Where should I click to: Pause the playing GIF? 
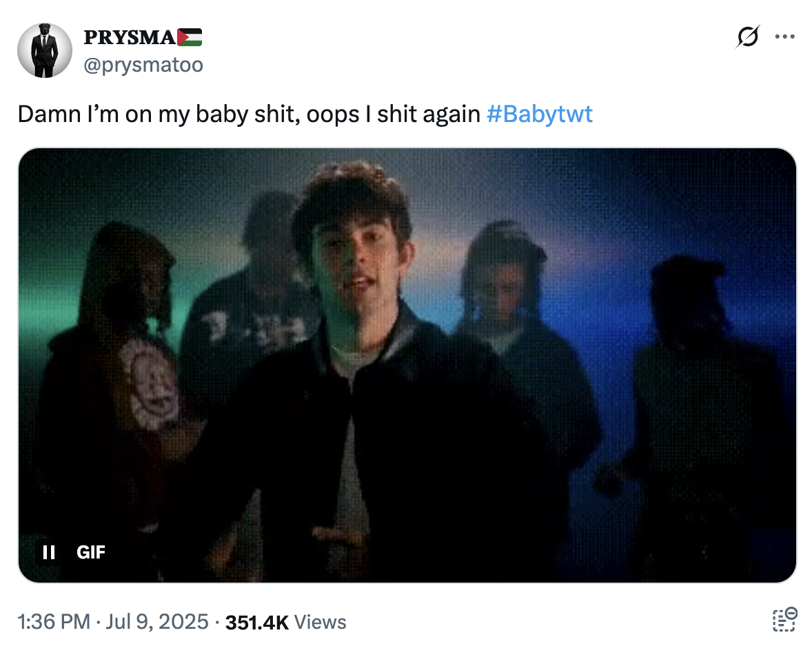(48, 552)
